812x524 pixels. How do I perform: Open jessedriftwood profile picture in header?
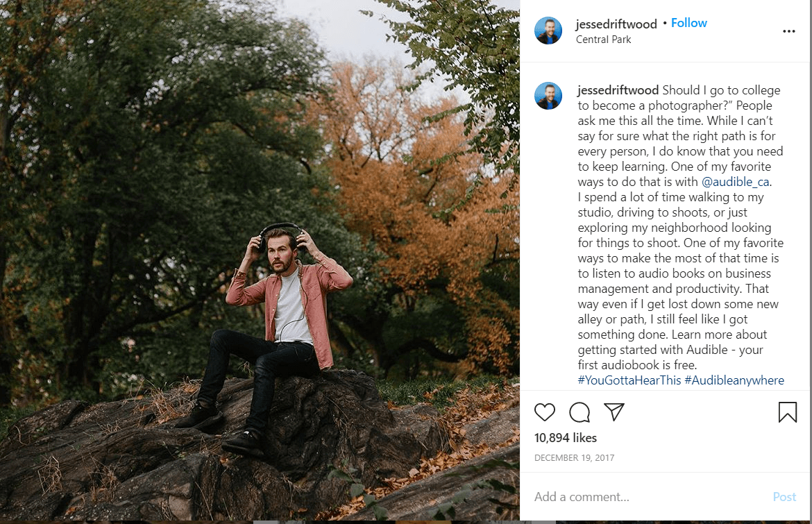pos(548,31)
